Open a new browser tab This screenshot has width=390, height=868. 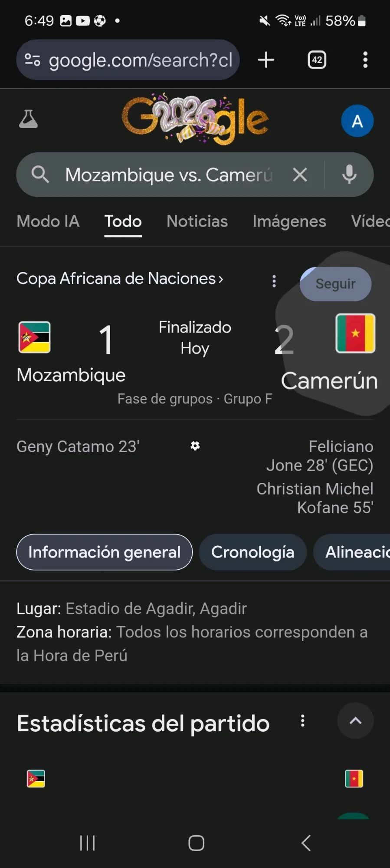[266, 59]
